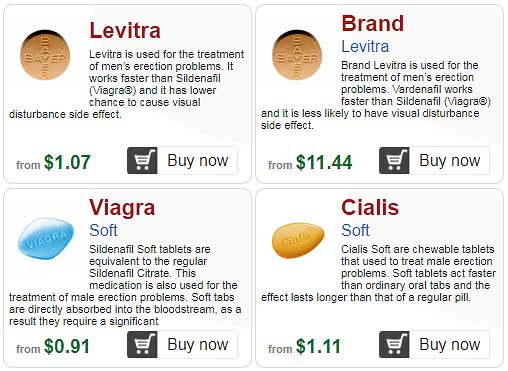
Task: Click the Levitra Bayer pill image
Action: coord(45,55)
